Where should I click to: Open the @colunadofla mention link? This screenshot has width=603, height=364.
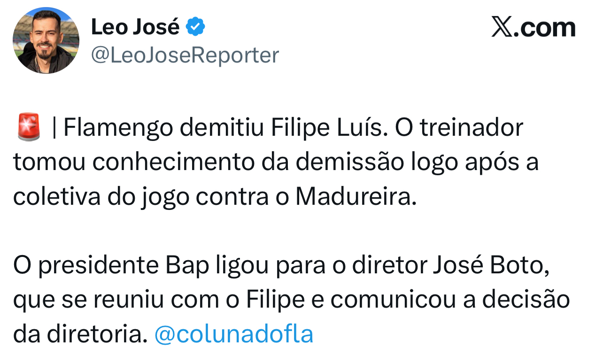click(233, 334)
